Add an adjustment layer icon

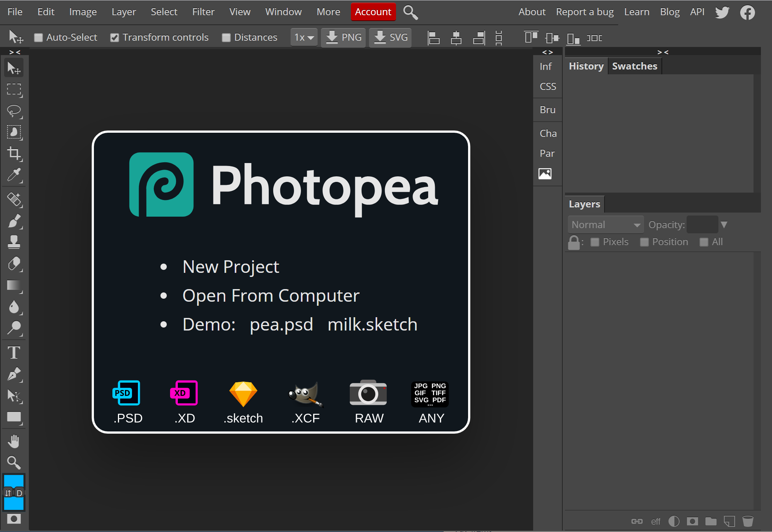tap(674, 521)
